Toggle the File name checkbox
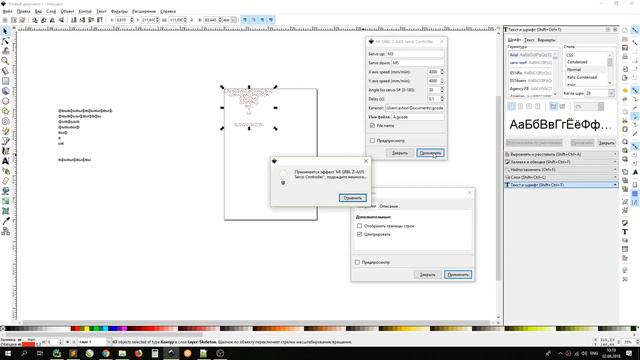640x360 pixels. click(372, 126)
